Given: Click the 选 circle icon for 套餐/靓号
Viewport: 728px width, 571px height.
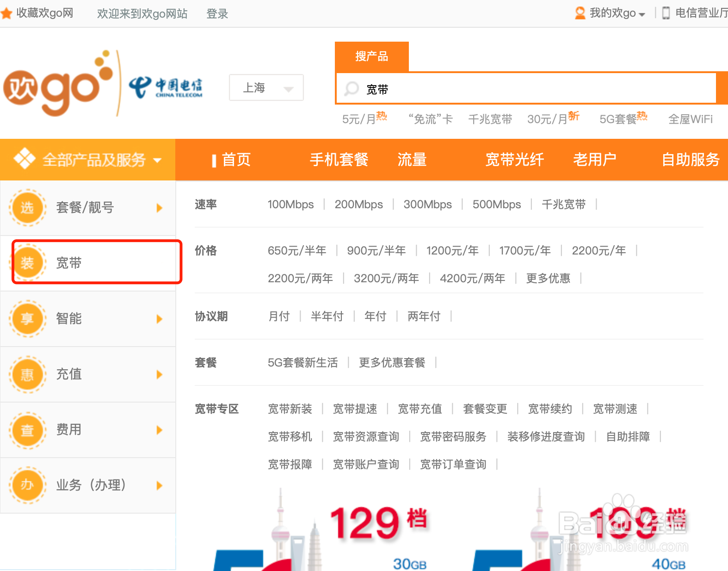Looking at the screenshot, I should [x=27, y=207].
